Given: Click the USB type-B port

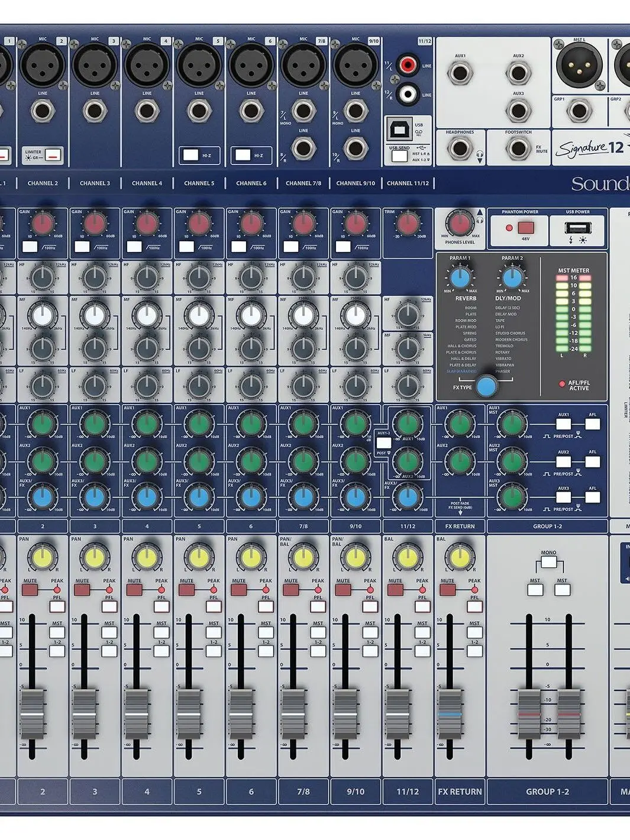Looking at the screenshot, I should click(399, 128).
